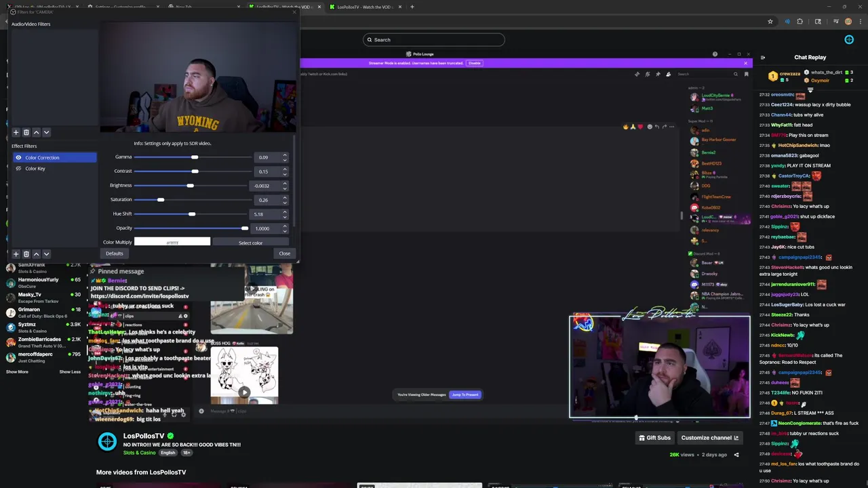Click the Discord search field
Viewport: 868px width, 488px height.
click(x=707, y=74)
